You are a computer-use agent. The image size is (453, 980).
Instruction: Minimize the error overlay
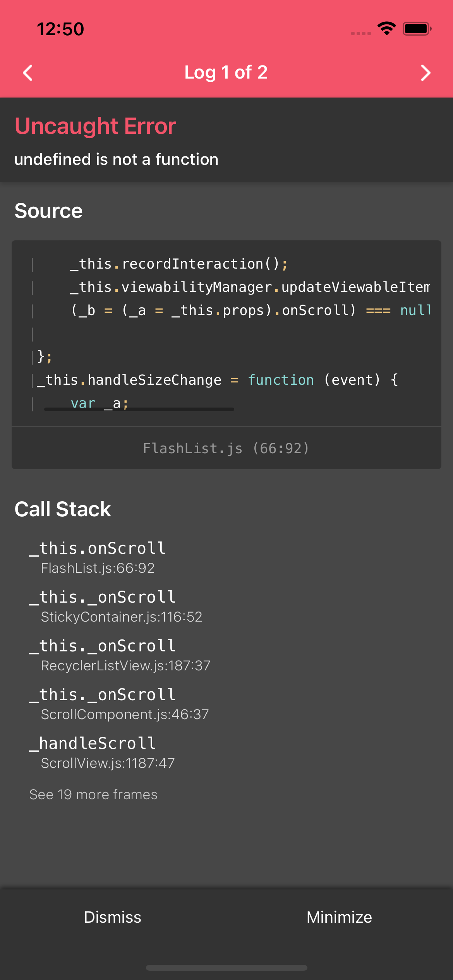point(339,917)
